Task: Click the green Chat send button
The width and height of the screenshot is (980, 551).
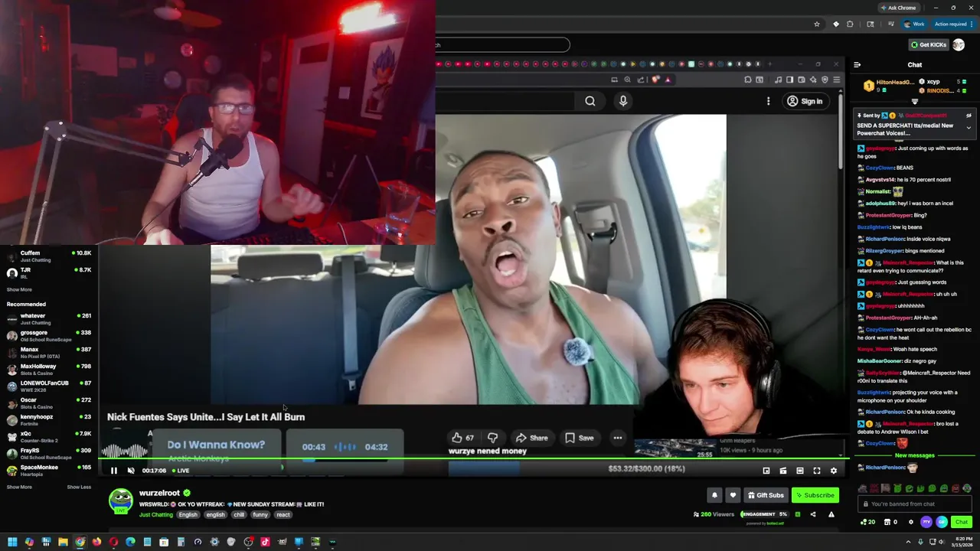Action: pyautogui.click(x=962, y=522)
